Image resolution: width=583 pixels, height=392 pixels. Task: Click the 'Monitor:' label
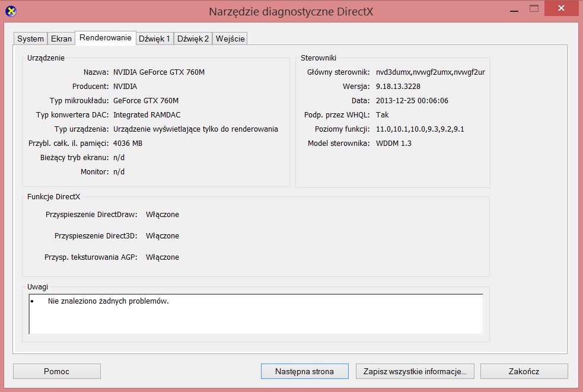coord(95,172)
